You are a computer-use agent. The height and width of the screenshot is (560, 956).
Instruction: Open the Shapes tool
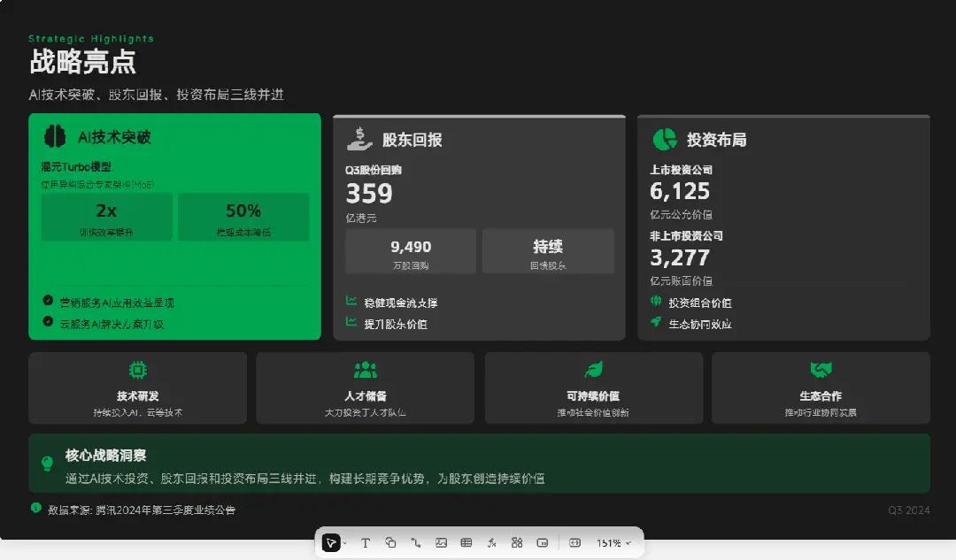390,542
